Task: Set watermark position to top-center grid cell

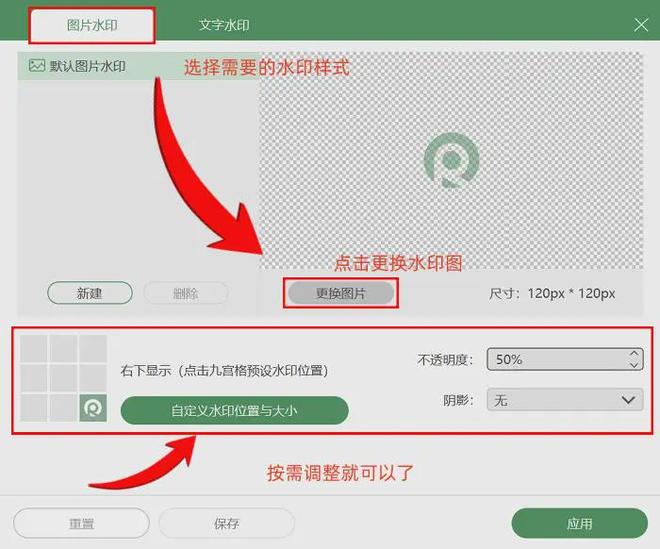Action: coord(63,349)
